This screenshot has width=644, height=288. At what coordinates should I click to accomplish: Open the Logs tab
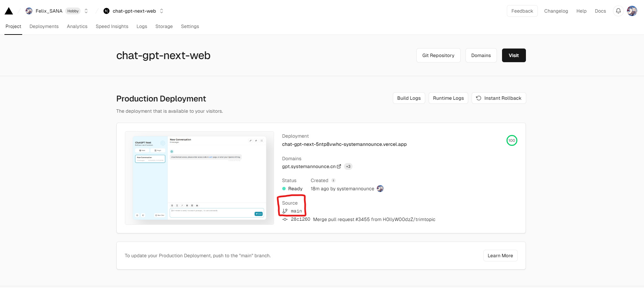tap(142, 26)
